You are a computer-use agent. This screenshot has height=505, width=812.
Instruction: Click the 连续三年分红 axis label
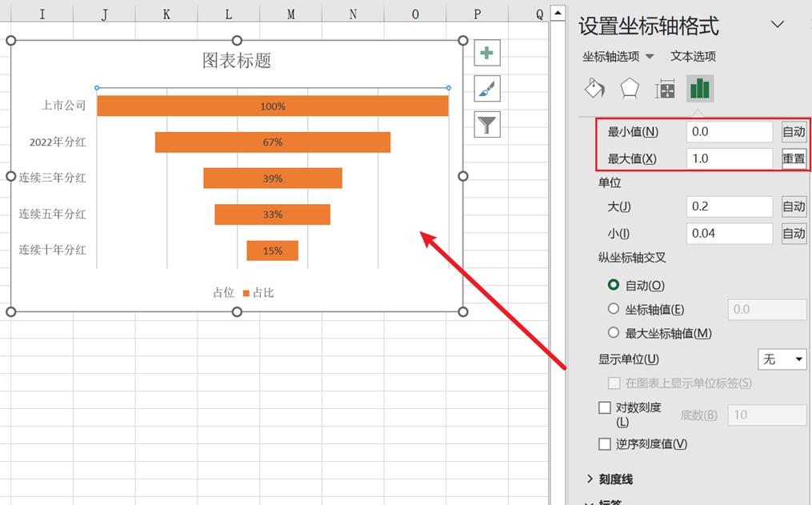coord(52,178)
